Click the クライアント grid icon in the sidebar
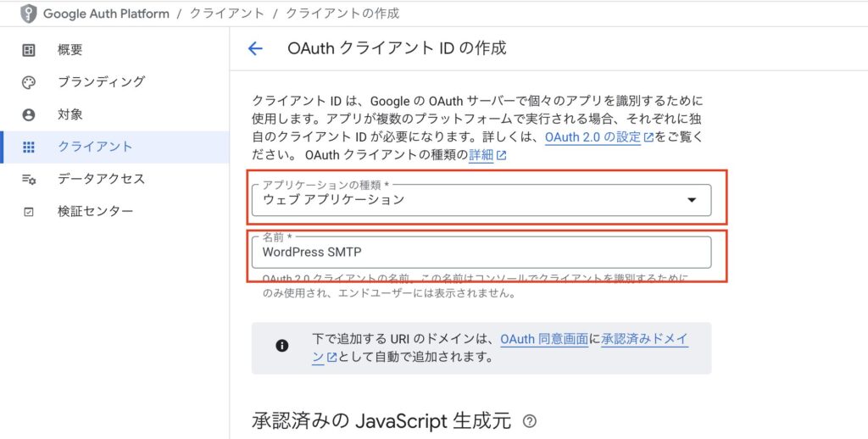Screen dimensions: 868x439 coord(28,147)
